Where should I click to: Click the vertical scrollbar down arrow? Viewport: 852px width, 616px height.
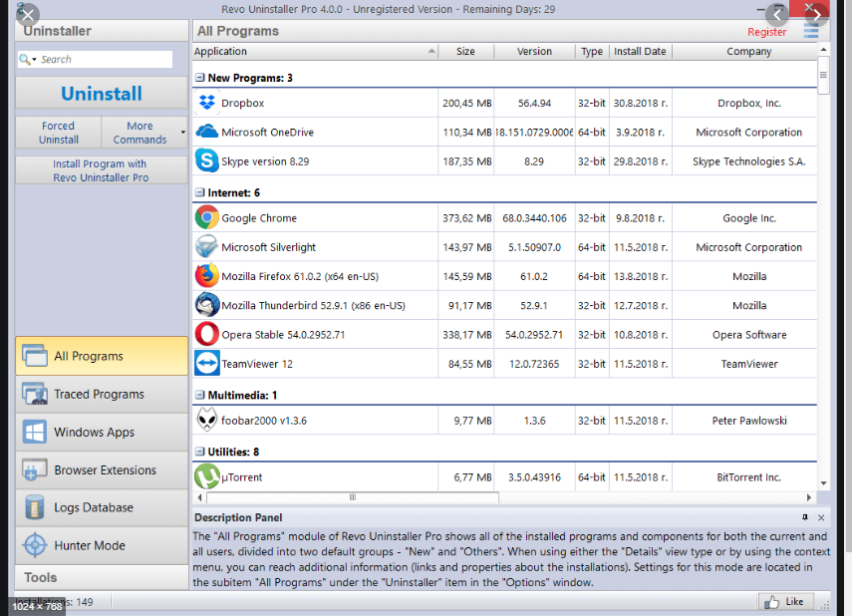[824, 483]
